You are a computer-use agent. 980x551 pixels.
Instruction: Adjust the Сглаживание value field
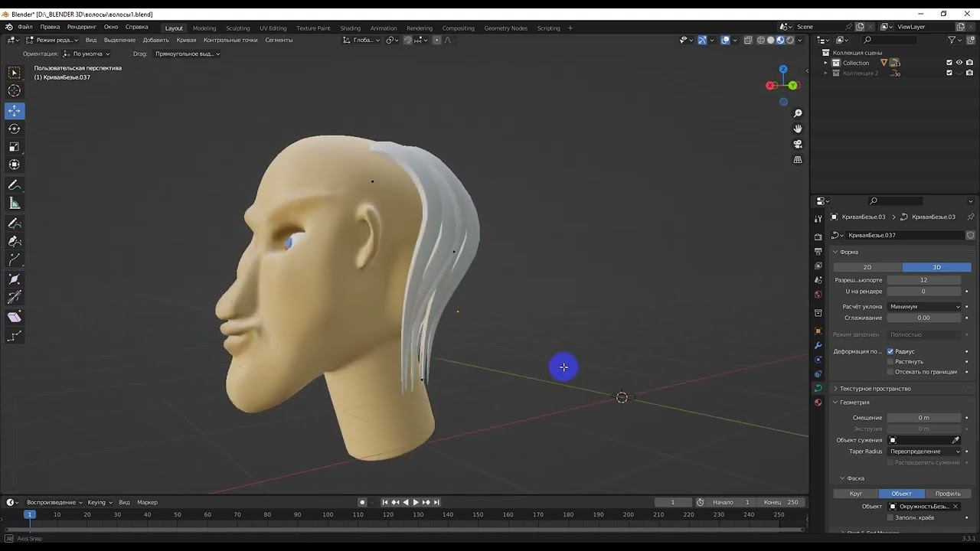(x=923, y=318)
